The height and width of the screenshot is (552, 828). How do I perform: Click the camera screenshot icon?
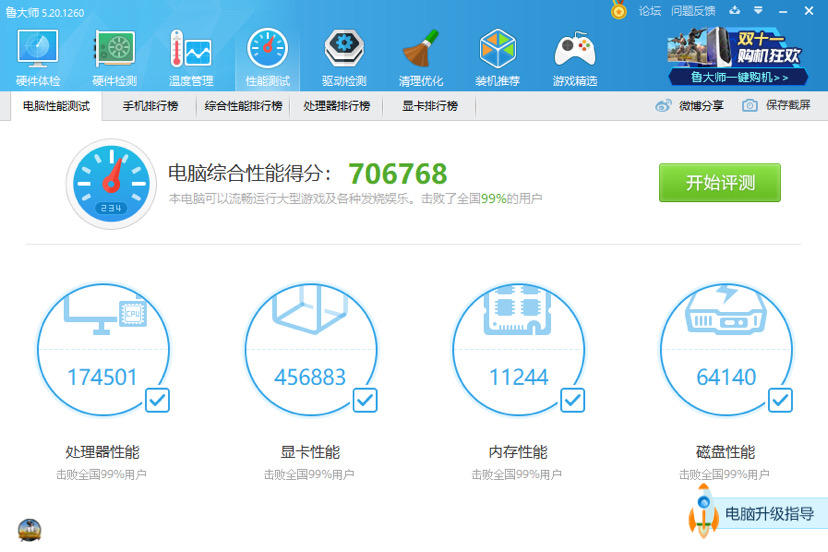click(x=750, y=106)
